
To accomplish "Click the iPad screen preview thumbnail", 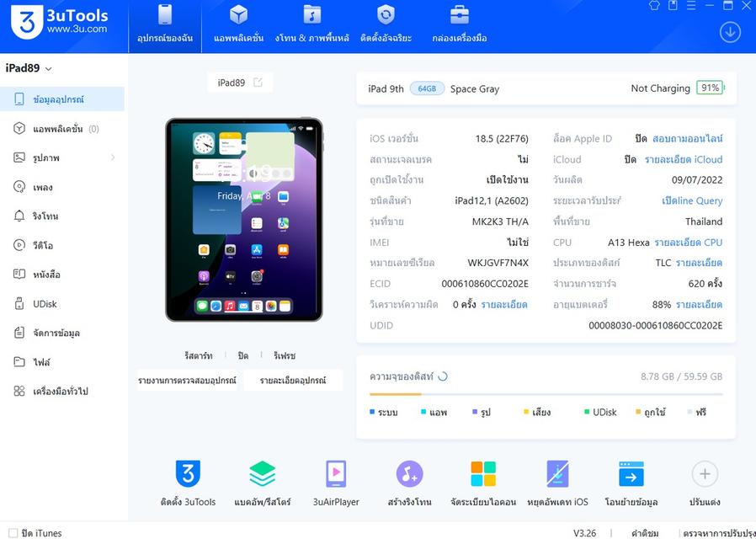I will (x=244, y=219).
